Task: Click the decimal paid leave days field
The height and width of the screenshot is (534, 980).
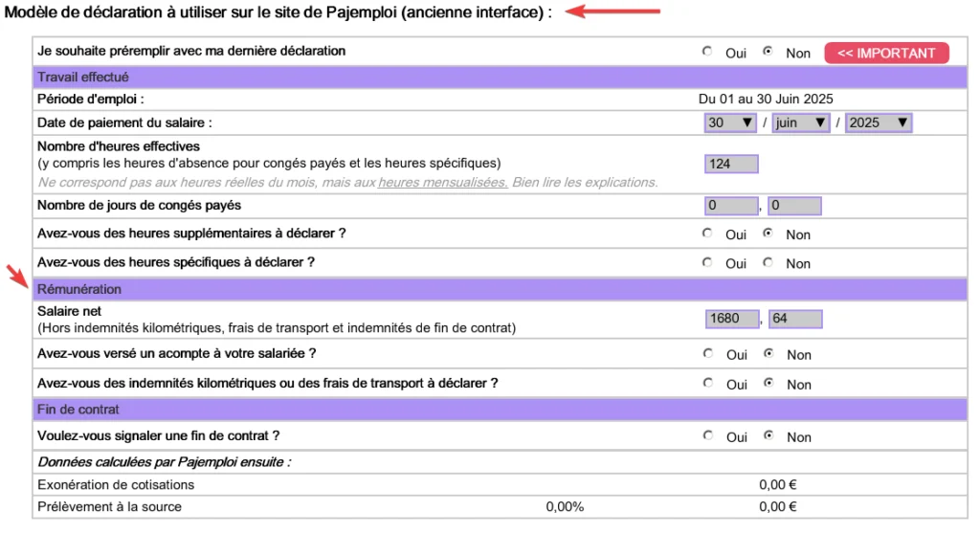Action: coord(794,206)
